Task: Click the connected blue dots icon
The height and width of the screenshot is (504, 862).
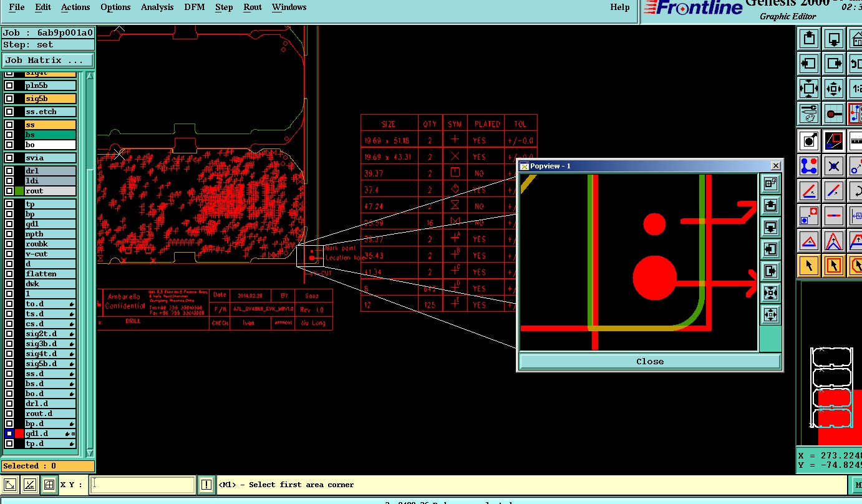Action: coord(809,166)
